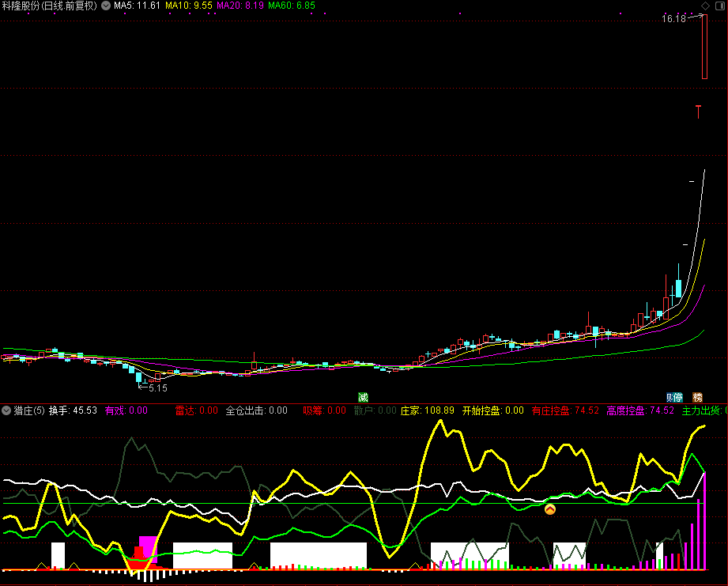This screenshot has height=586, width=728.
Task: Toggle the side panel icon at top right
Action: [x=719, y=6]
